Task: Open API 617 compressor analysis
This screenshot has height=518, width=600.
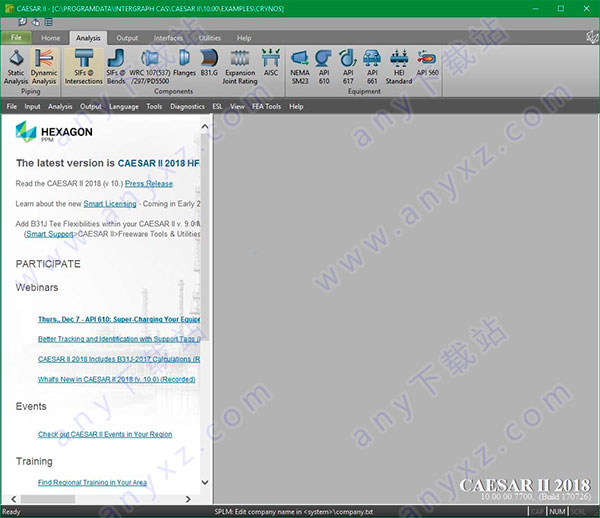Action: (348, 67)
